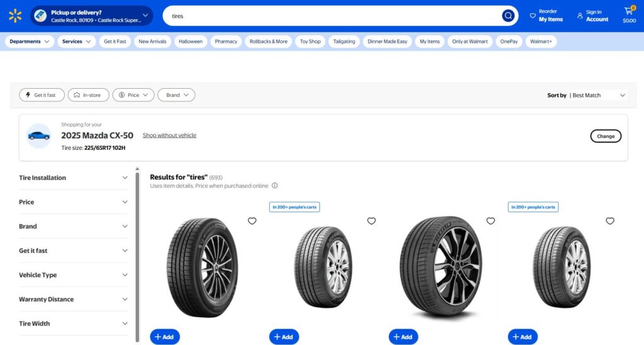
Task: Open Reorder My Items heart icon
Action: pos(533,16)
